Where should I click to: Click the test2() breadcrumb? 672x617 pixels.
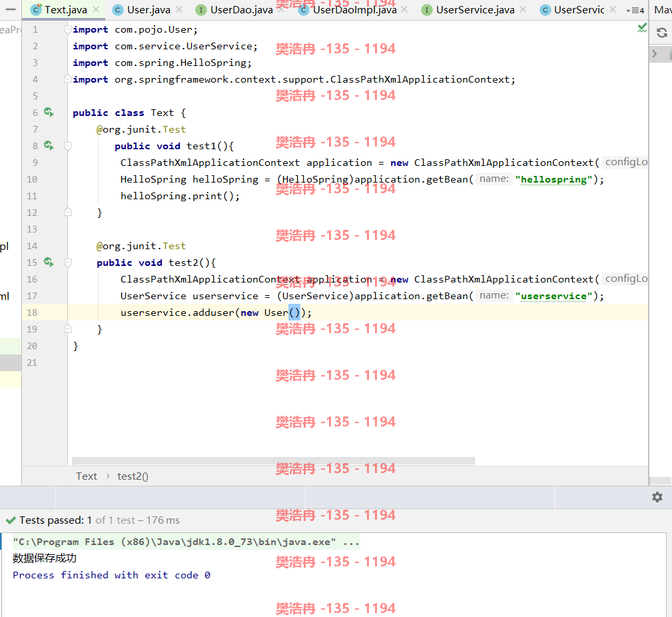tap(133, 476)
